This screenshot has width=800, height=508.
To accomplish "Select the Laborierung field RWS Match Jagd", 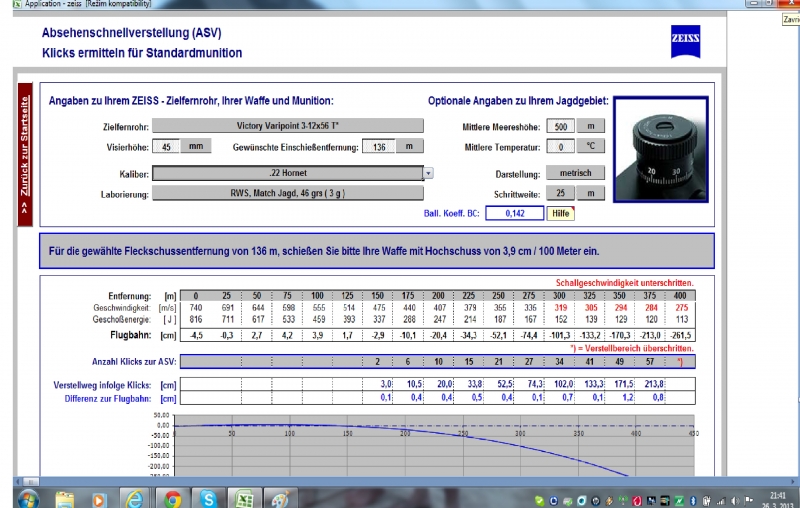I will [x=288, y=193].
